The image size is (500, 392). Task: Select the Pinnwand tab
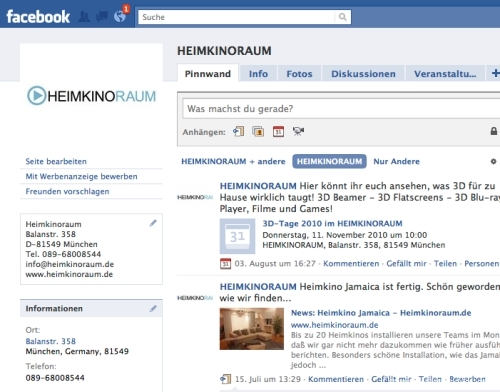[x=208, y=74]
